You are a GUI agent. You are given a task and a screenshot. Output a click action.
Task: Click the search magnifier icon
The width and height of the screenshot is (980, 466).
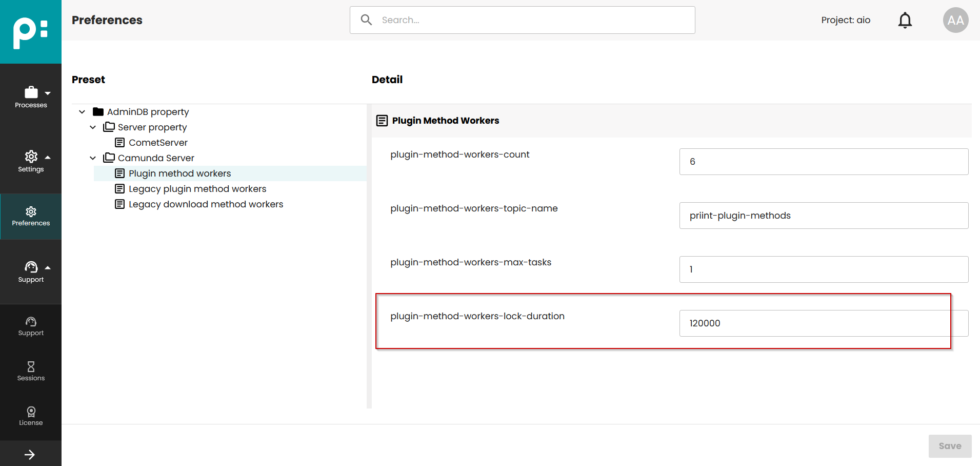click(x=366, y=20)
